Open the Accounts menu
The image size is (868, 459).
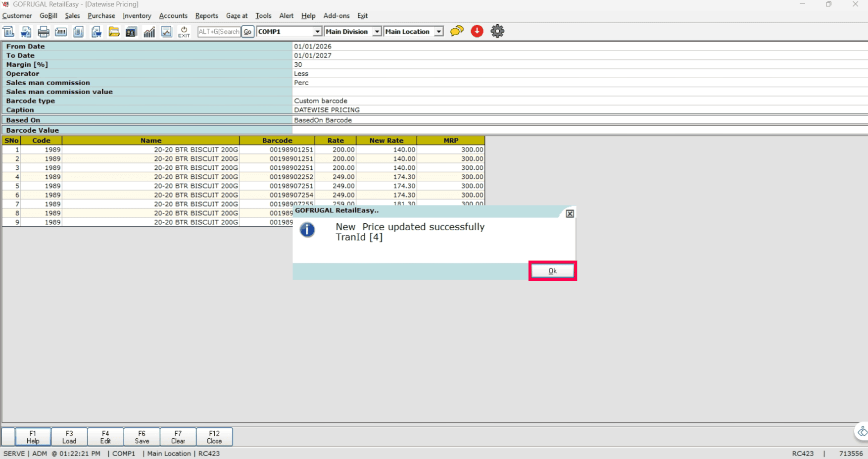173,16
